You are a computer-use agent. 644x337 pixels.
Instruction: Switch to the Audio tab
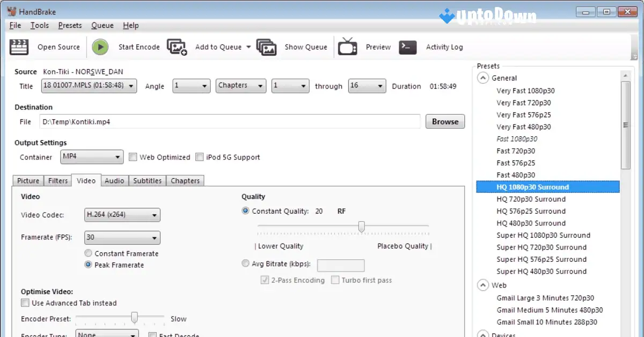114,180
